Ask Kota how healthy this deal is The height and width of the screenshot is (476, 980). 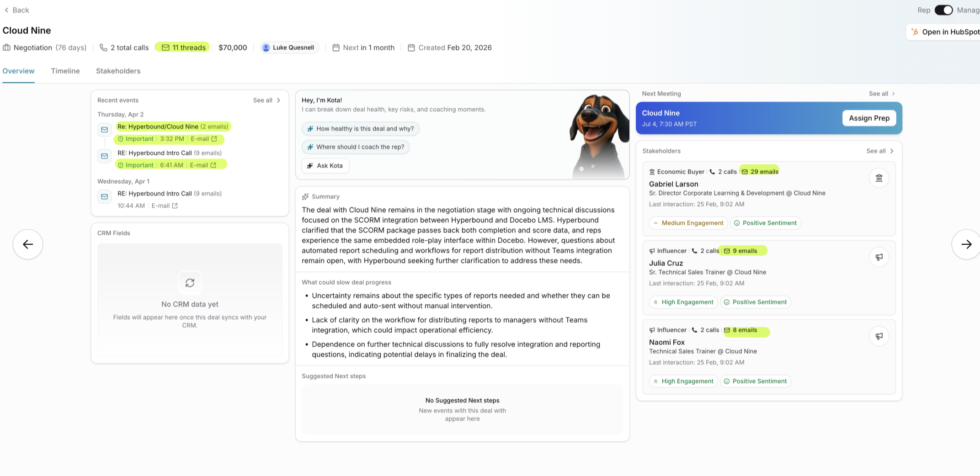pyautogui.click(x=361, y=129)
